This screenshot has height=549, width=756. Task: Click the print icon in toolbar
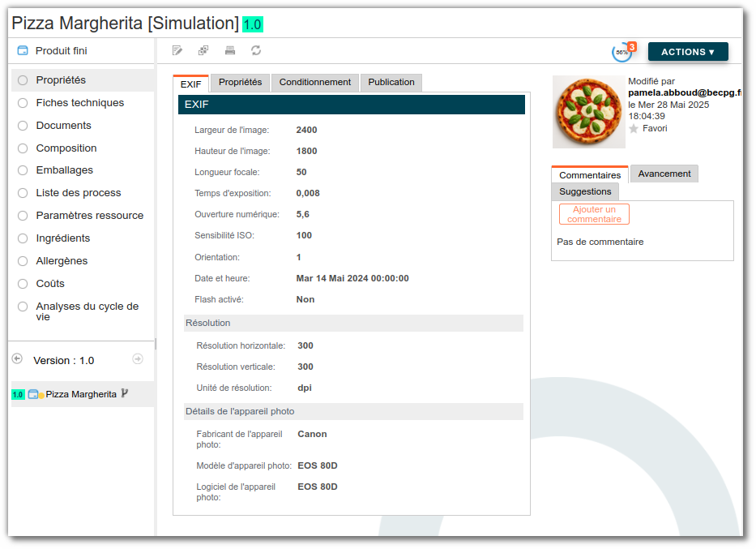(x=230, y=51)
